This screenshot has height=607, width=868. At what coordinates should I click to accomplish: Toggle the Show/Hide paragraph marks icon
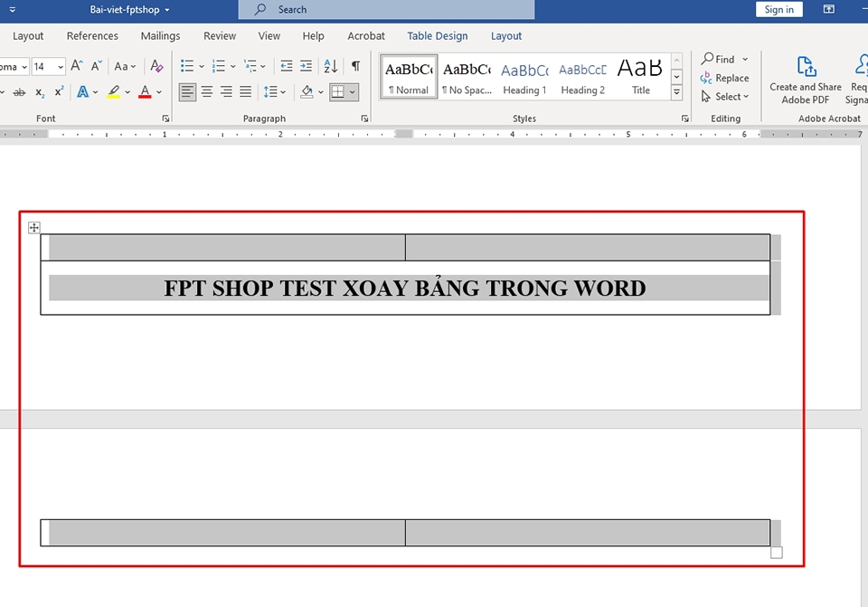click(x=356, y=66)
